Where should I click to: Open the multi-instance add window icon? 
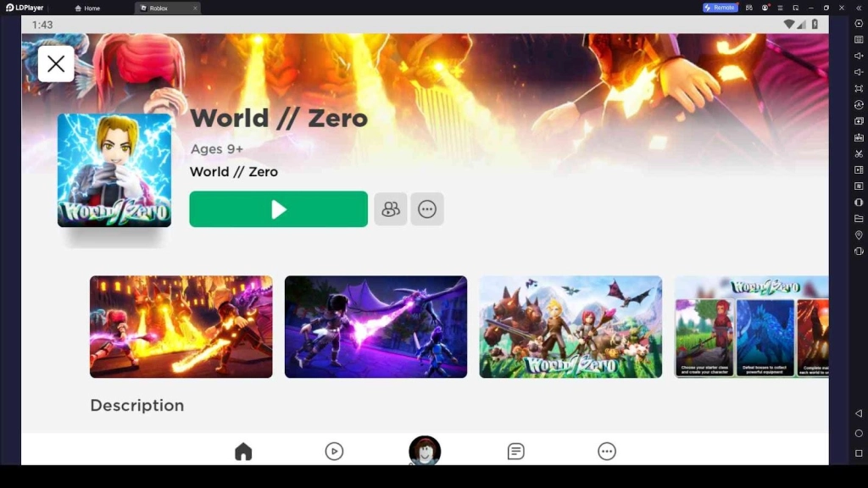pyautogui.click(x=859, y=120)
